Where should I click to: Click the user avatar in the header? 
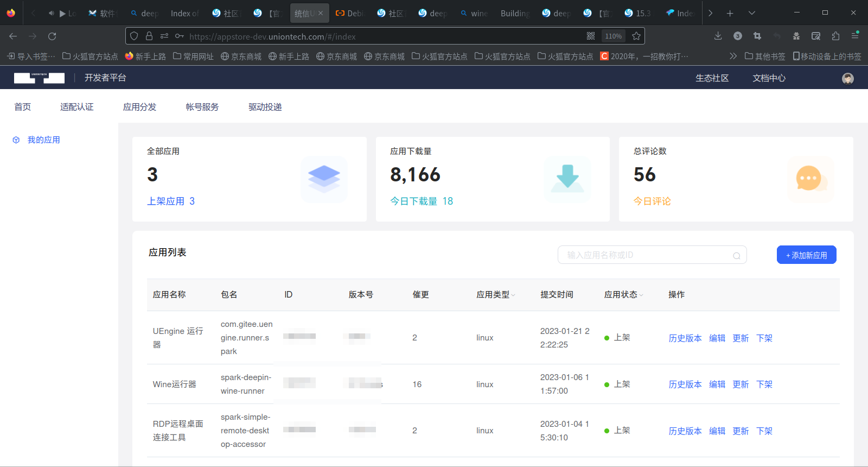847,78
